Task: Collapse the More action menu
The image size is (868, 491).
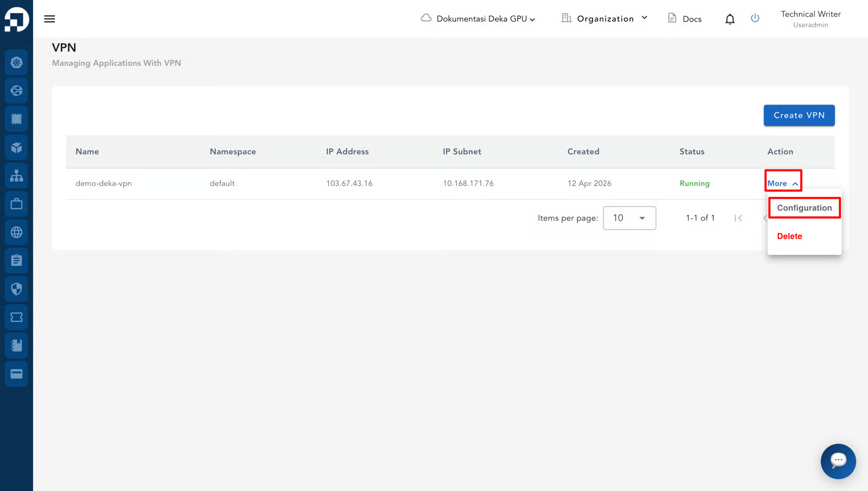Action: 783,183
